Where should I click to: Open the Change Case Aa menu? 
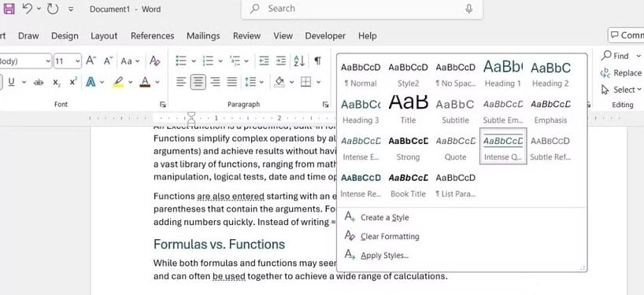click(x=130, y=61)
